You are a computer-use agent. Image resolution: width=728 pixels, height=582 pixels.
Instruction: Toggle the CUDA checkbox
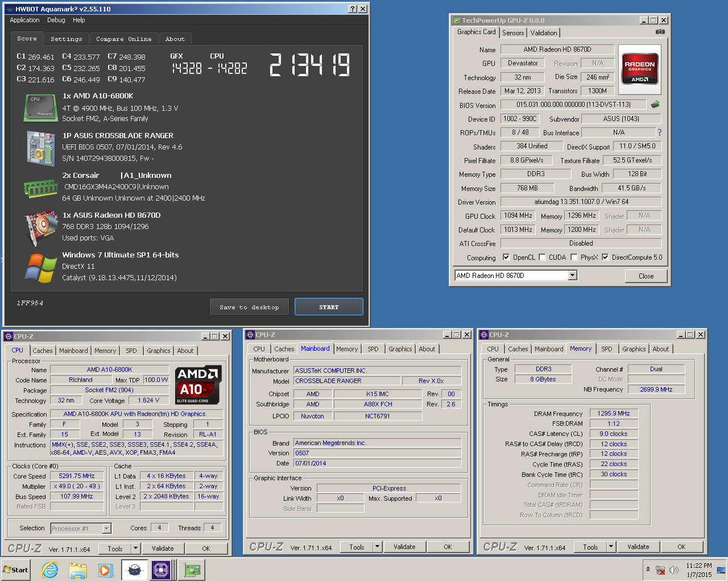[542, 257]
